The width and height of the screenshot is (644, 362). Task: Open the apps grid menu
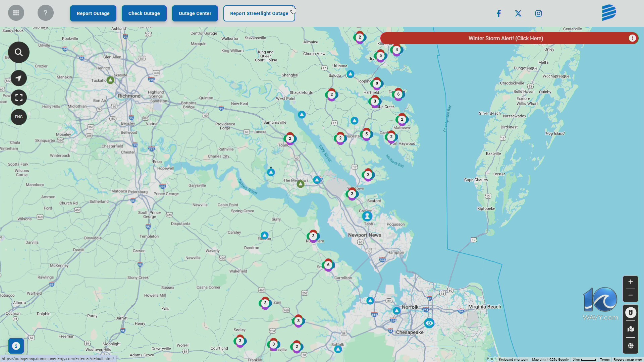(16, 13)
